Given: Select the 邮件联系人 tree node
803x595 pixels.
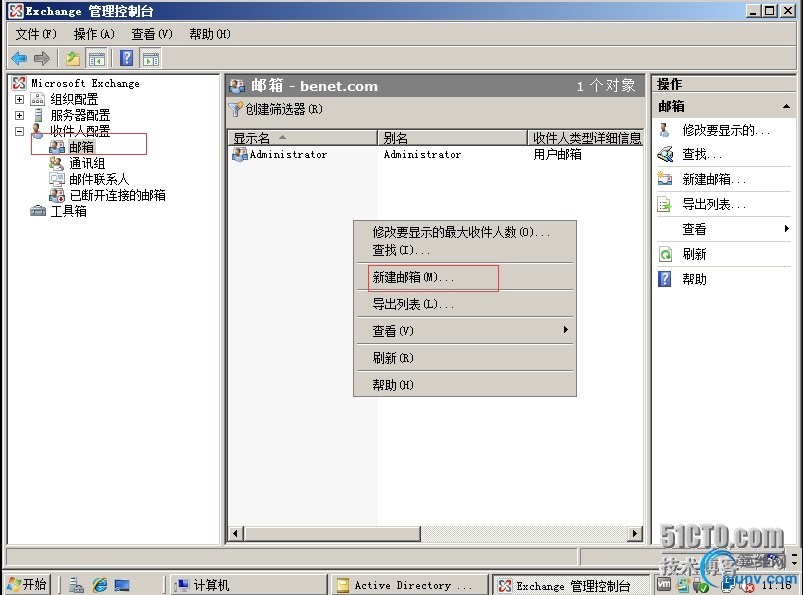Looking at the screenshot, I should [x=99, y=179].
